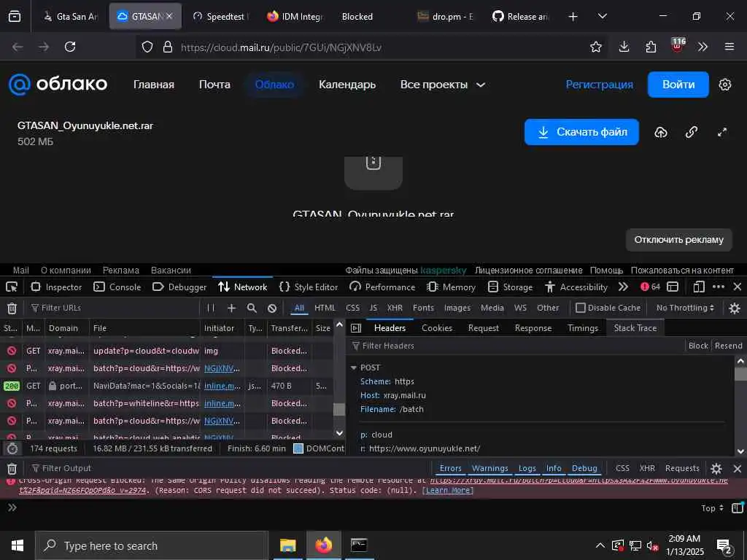Expand the Все проекты dropdown

pyautogui.click(x=443, y=85)
